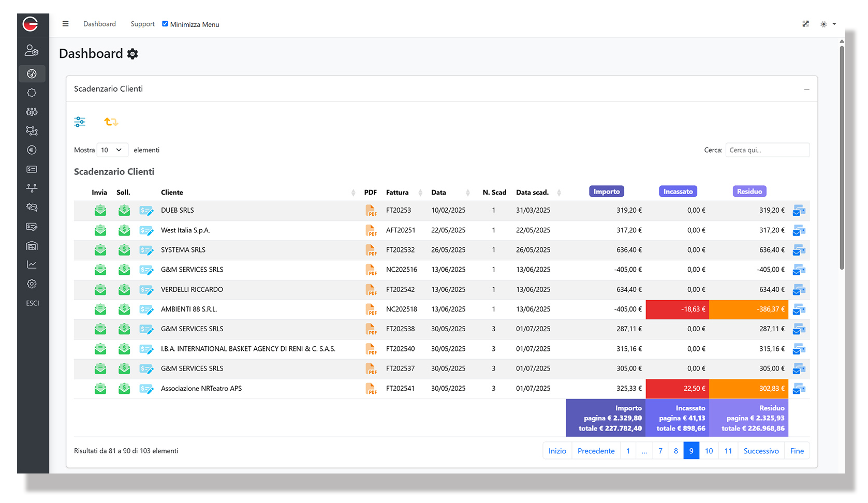Open the user settings sidebar icon
This screenshot has width=868, height=503.
click(32, 50)
